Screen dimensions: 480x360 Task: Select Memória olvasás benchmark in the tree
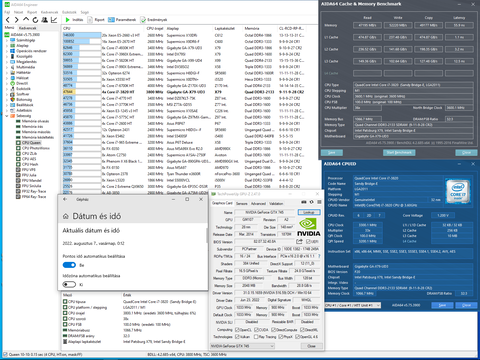point(32,121)
